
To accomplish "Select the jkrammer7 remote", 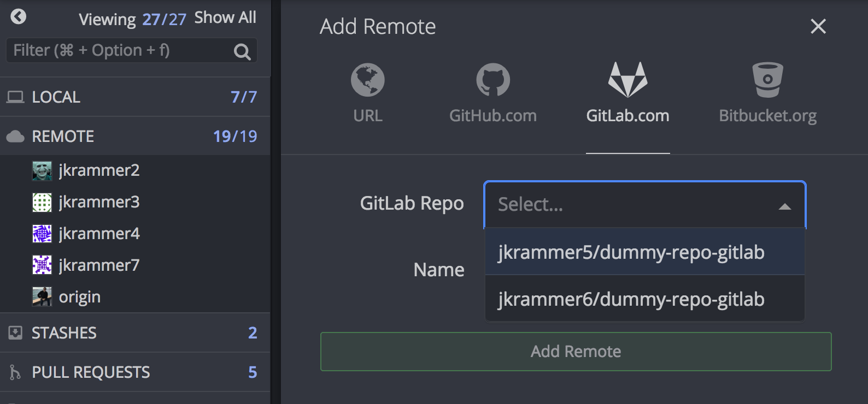I will [99, 265].
